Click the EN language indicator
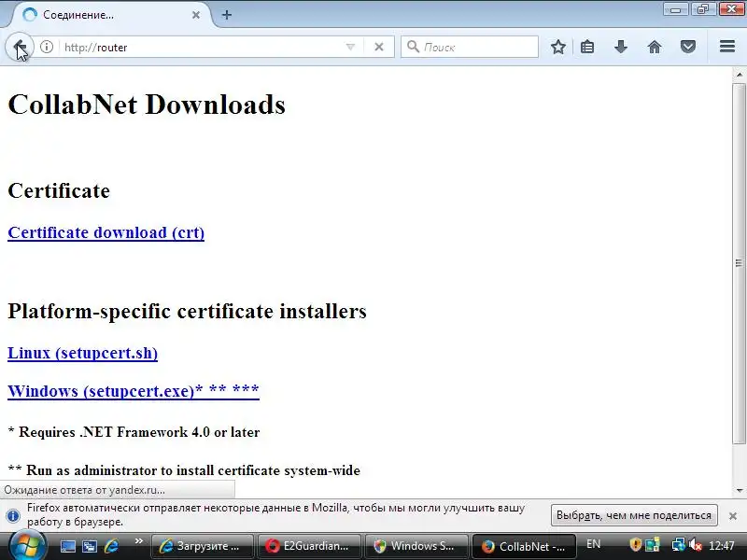747x560 pixels. tap(594, 544)
